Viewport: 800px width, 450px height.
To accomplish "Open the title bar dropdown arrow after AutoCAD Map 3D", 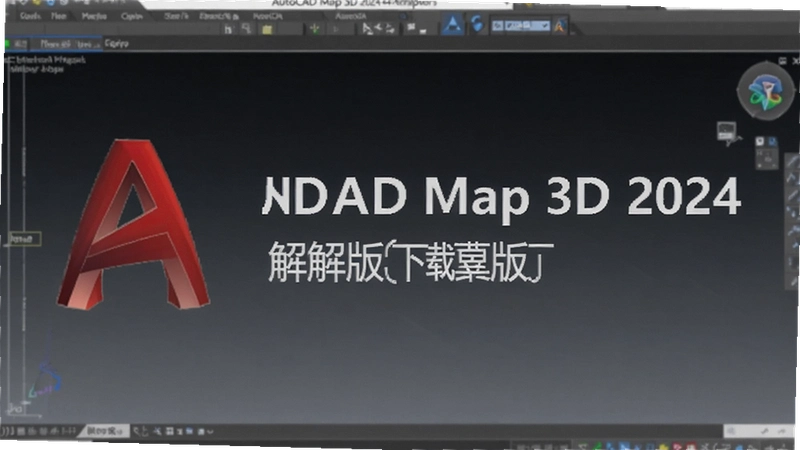I will click(507, 4).
